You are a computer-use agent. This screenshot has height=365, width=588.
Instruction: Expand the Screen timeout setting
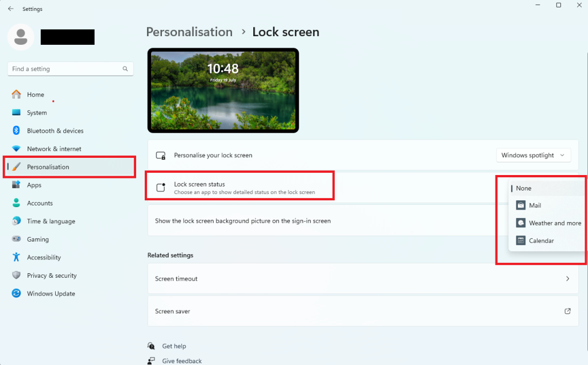pyautogui.click(x=363, y=278)
